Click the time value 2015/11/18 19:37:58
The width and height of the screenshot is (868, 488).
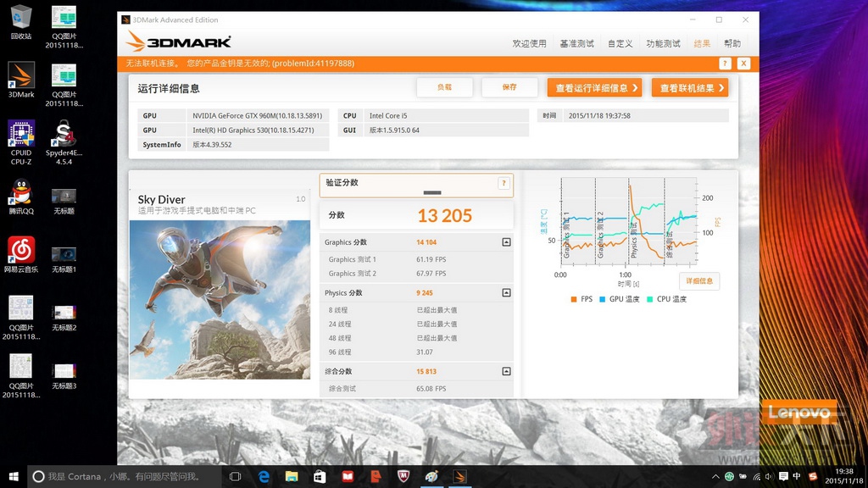click(x=599, y=115)
